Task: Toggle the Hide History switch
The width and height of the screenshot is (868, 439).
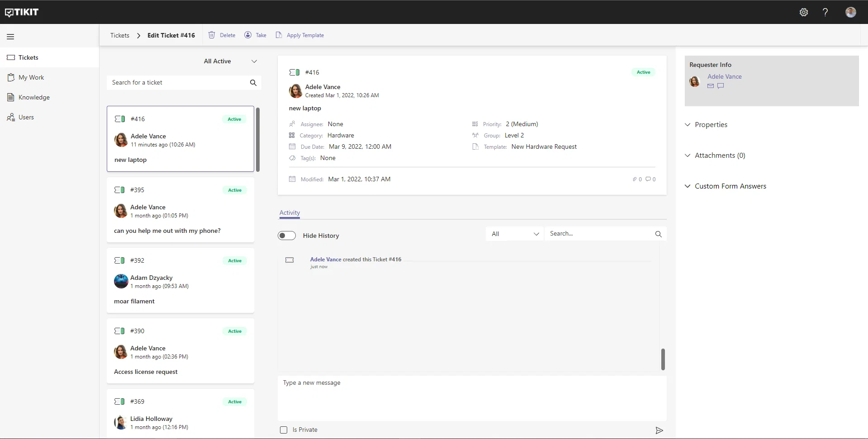Action: point(287,236)
